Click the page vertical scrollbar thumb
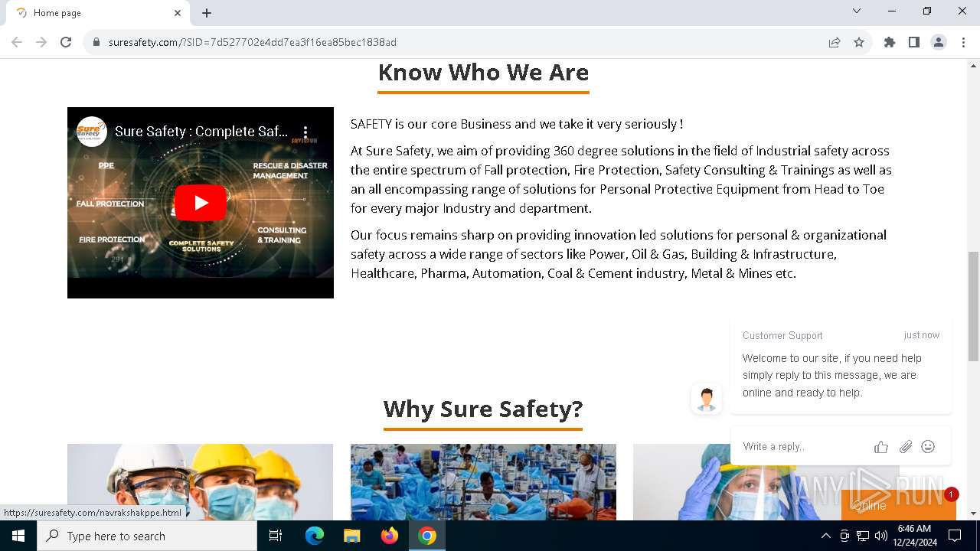The image size is (980, 551). click(x=974, y=306)
